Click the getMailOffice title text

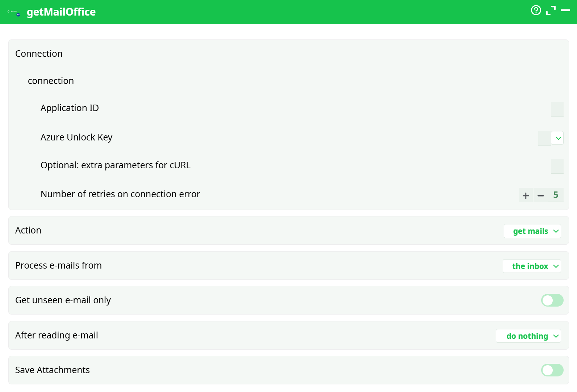pos(61,12)
